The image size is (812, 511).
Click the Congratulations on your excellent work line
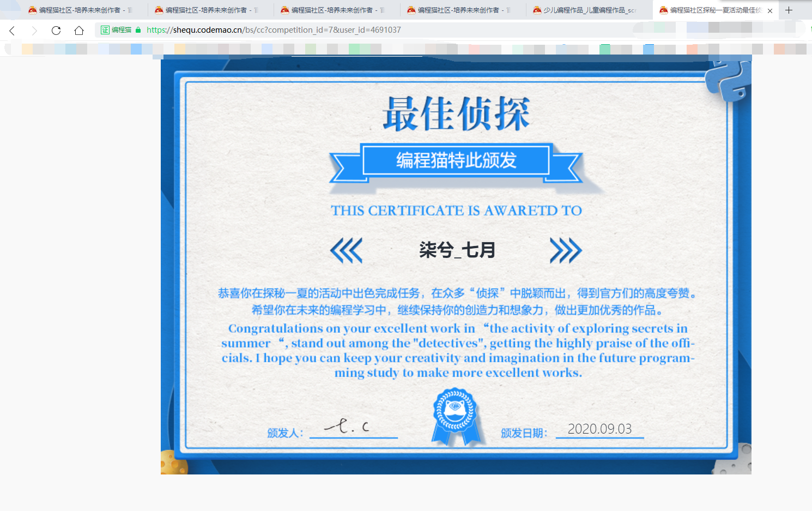point(458,328)
